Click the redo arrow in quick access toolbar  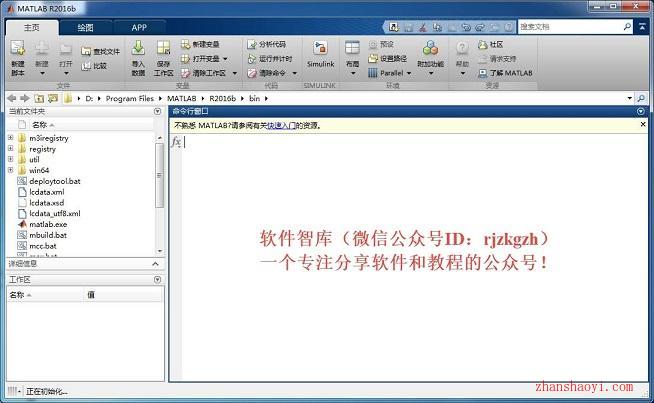(480, 28)
